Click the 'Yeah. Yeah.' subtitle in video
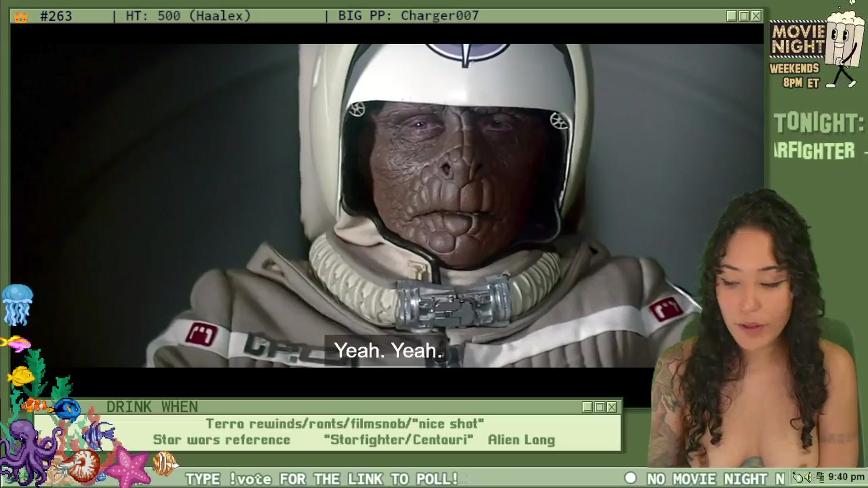 388,351
